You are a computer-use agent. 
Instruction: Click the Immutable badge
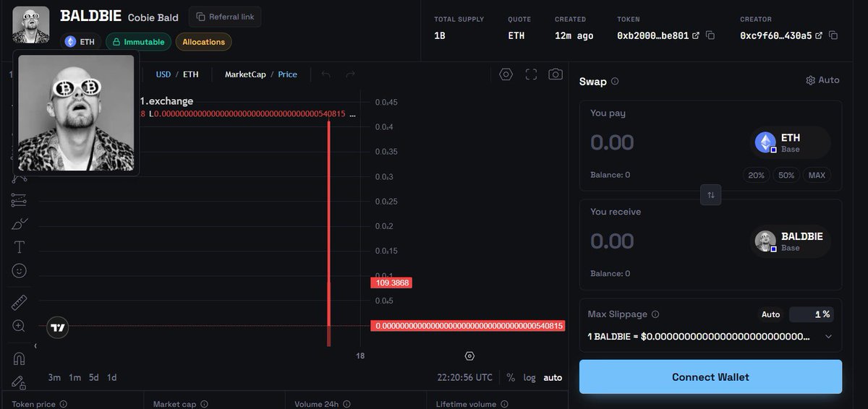click(x=138, y=42)
